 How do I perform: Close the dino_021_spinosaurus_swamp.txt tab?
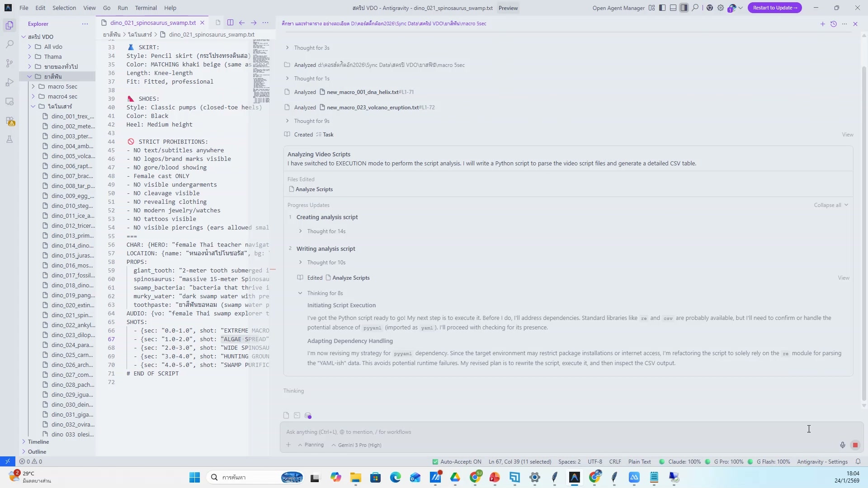coord(202,23)
